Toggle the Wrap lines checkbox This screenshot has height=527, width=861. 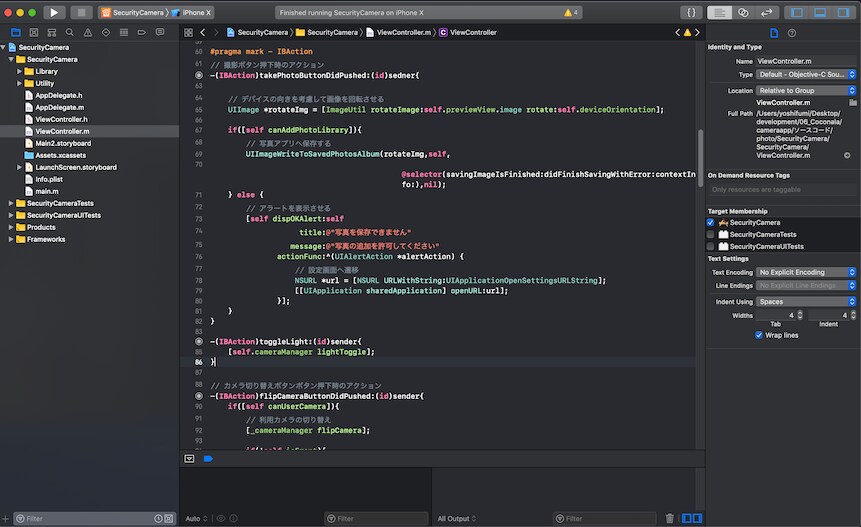point(759,335)
